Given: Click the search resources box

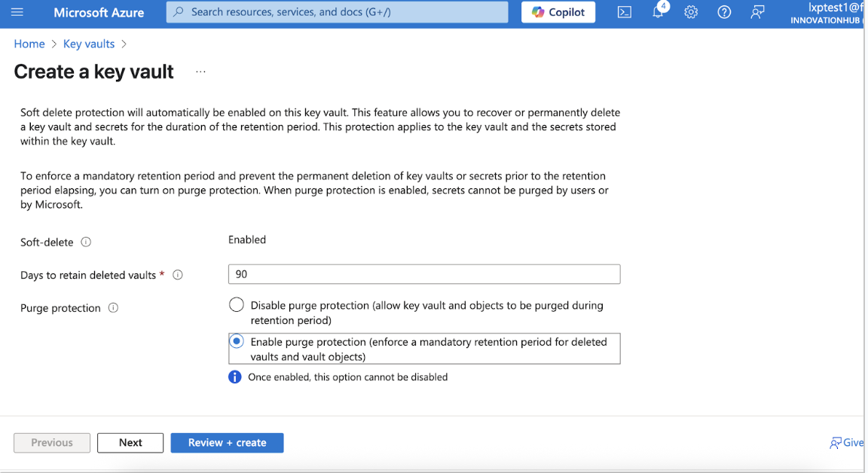Looking at the screenshot, I should tap(337, 12).
